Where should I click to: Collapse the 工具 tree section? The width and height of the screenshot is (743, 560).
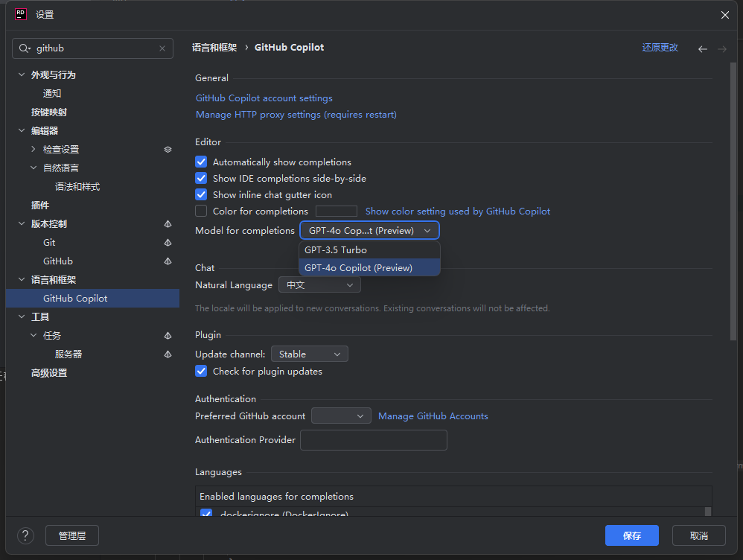coord(22,316)
